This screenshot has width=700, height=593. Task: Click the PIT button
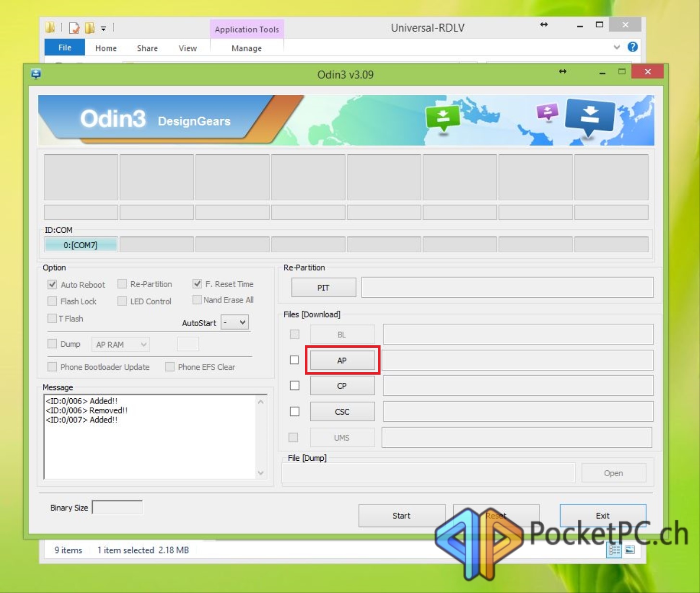click(323, 288)
